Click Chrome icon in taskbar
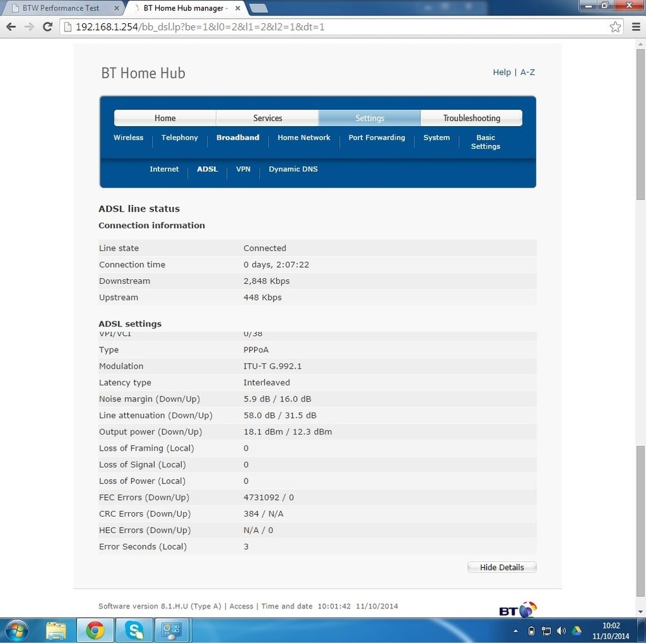Screen dimensions: 646x644 [x=95, y=630]
